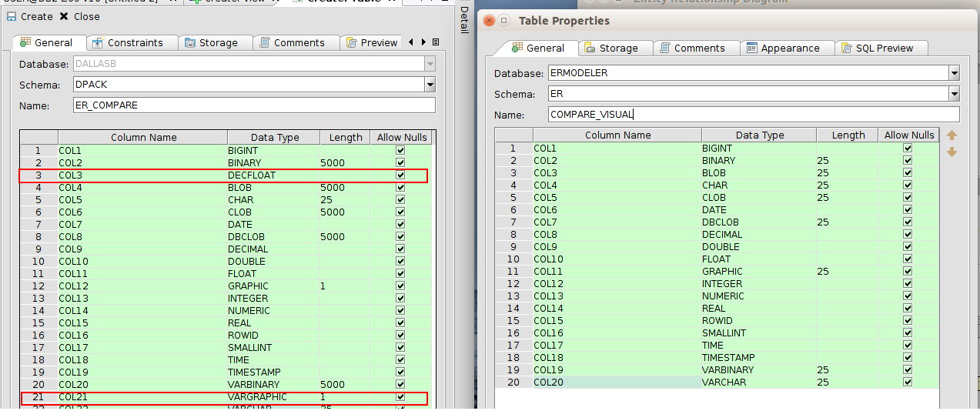980x411 pixels.
Task: Open the General tab in Table Properties
Action: point(537,48)
